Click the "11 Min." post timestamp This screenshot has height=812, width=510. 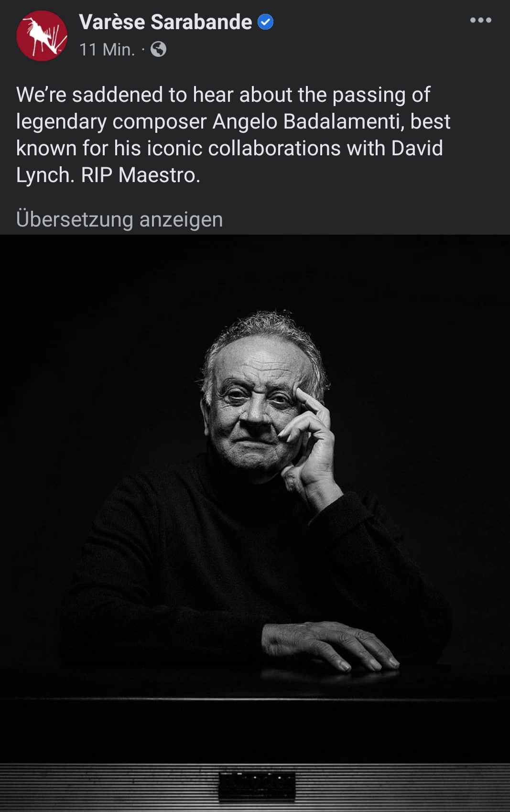(107, 49)
